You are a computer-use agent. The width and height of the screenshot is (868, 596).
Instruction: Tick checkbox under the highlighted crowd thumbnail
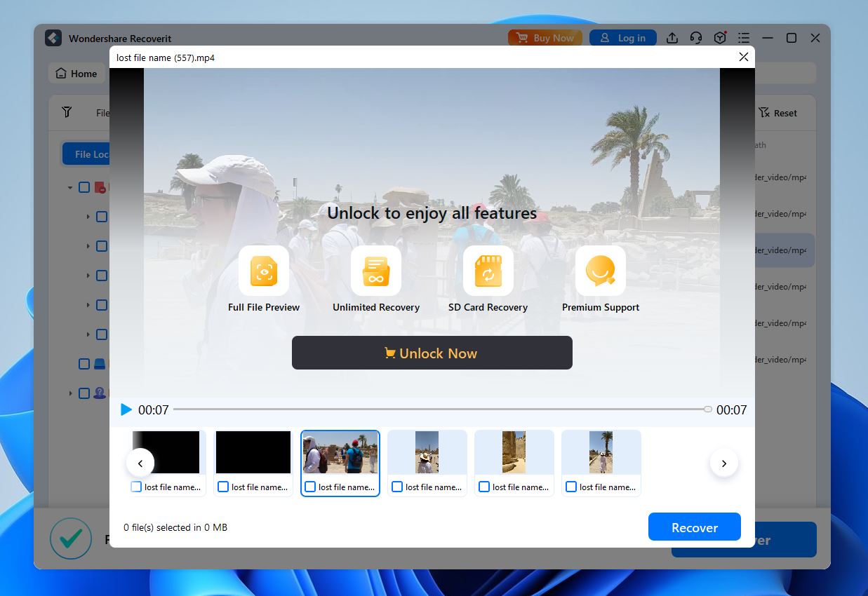(x=310, y=487)
